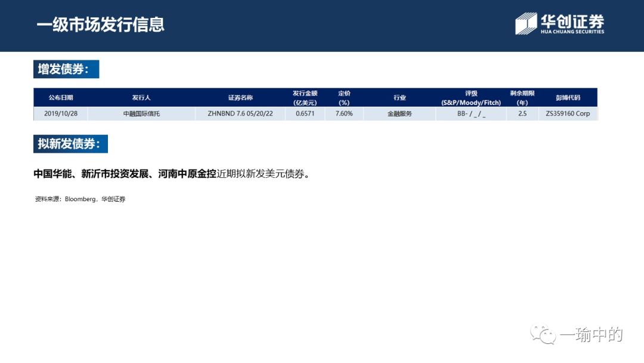644x363 pixels.
Task: Click the bold text 河南中原金控
Action: coord(187,174)
